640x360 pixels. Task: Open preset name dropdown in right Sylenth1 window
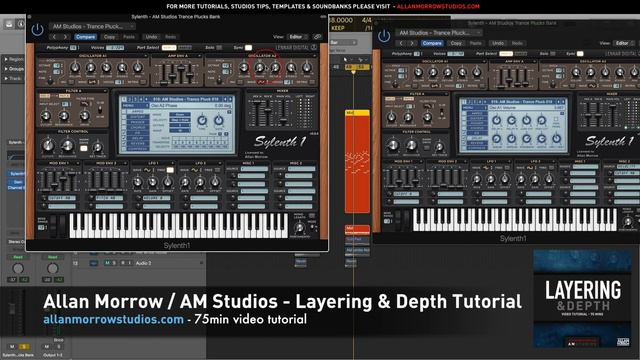[x=439, y=33]
